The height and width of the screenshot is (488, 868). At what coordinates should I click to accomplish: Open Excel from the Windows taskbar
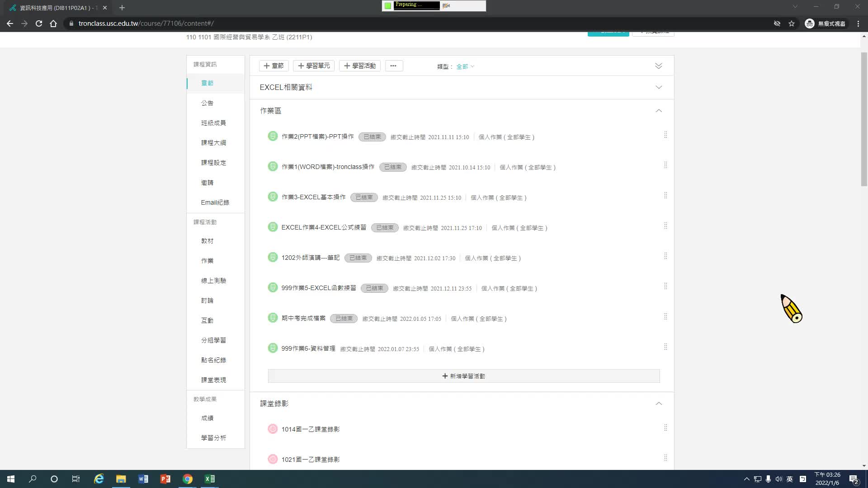[x=210, y=479]
